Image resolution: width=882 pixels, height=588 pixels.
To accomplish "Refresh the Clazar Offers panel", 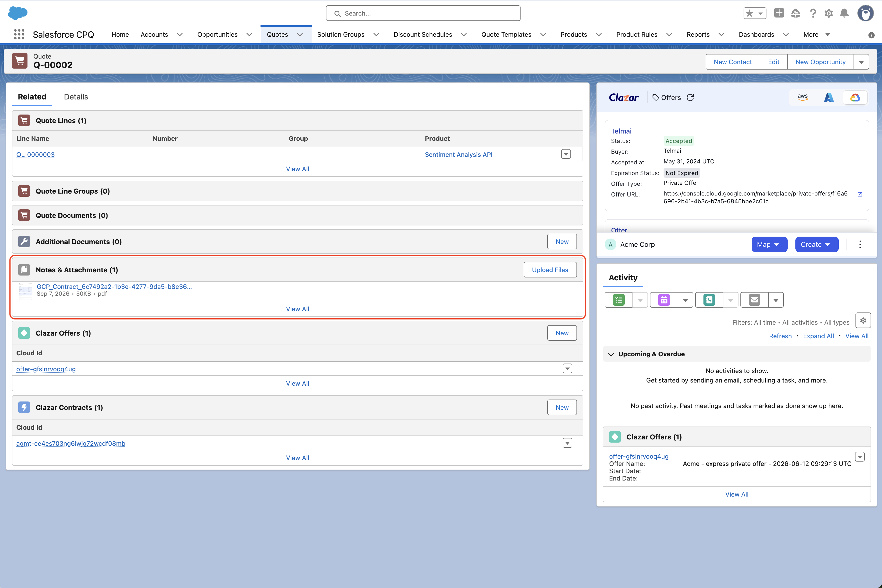I will (x=690, y=98).
